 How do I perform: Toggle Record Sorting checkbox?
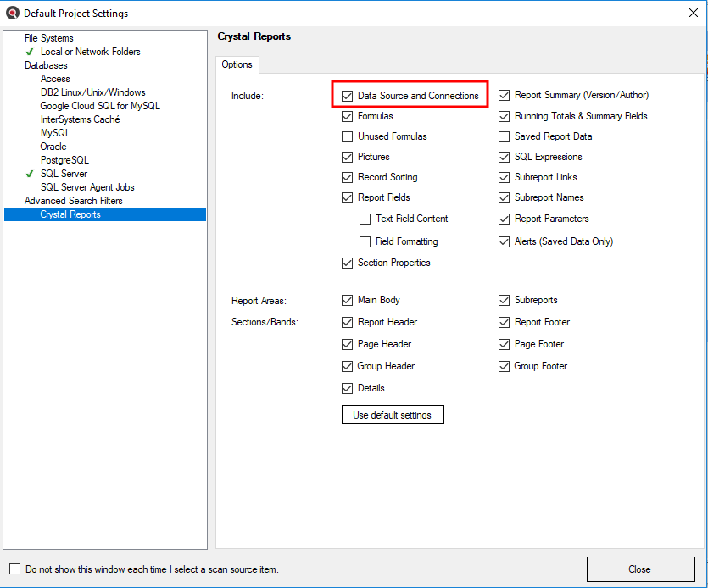click(347, 177)
